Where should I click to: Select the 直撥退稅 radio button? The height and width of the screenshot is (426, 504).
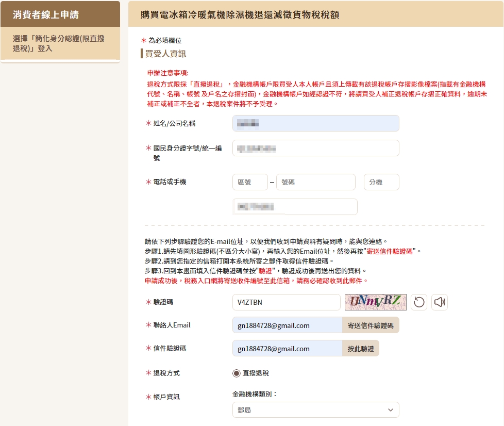point(237,373)
